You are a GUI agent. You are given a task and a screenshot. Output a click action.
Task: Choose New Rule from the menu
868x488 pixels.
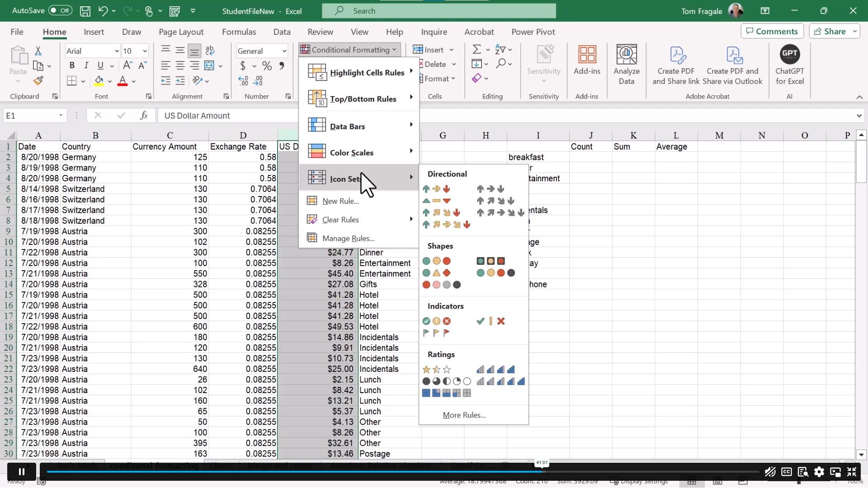pos(339,201)
